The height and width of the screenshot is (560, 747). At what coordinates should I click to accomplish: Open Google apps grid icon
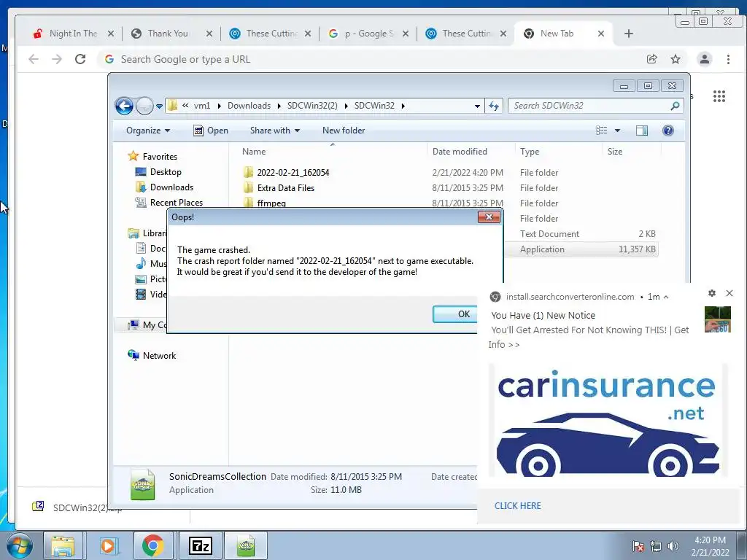click(719, 96)
